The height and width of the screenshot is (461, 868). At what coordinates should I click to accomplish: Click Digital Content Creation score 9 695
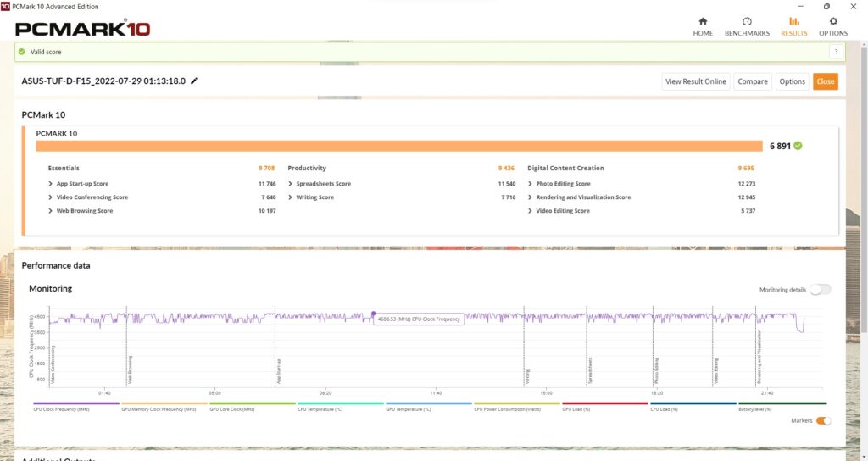click(746, 169)
